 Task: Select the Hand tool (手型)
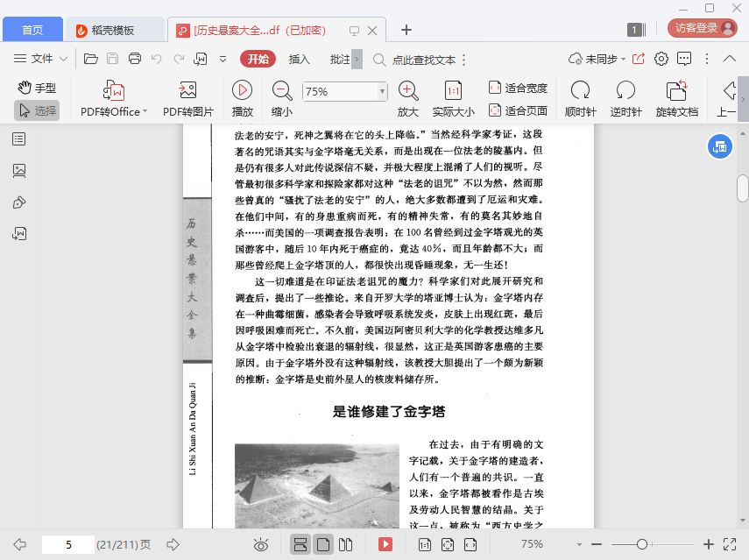tap(37, 88)
